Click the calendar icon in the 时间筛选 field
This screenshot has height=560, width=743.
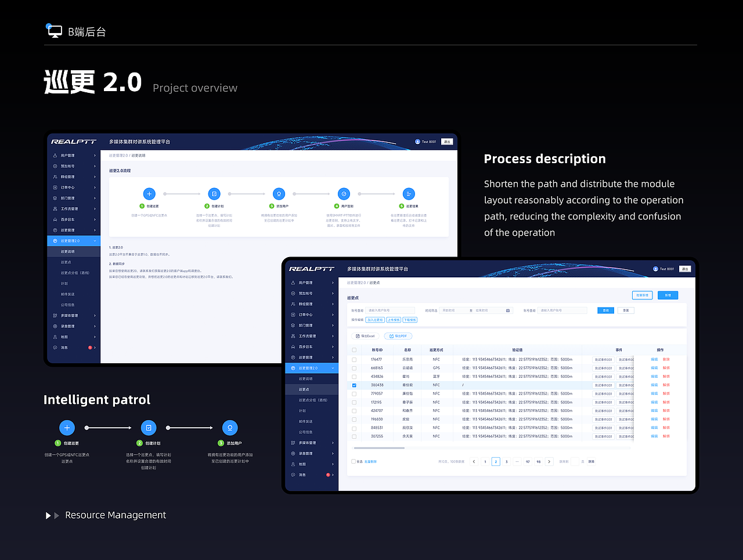508,310
